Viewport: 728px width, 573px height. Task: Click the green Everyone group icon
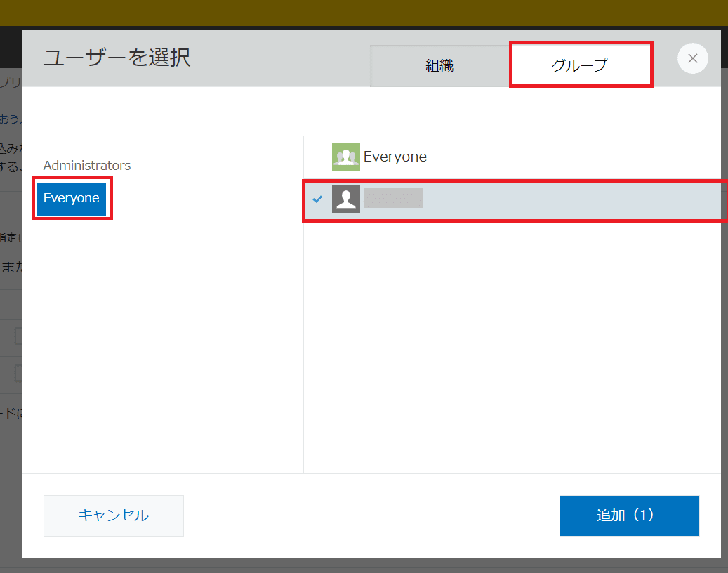tap(345, 157)
